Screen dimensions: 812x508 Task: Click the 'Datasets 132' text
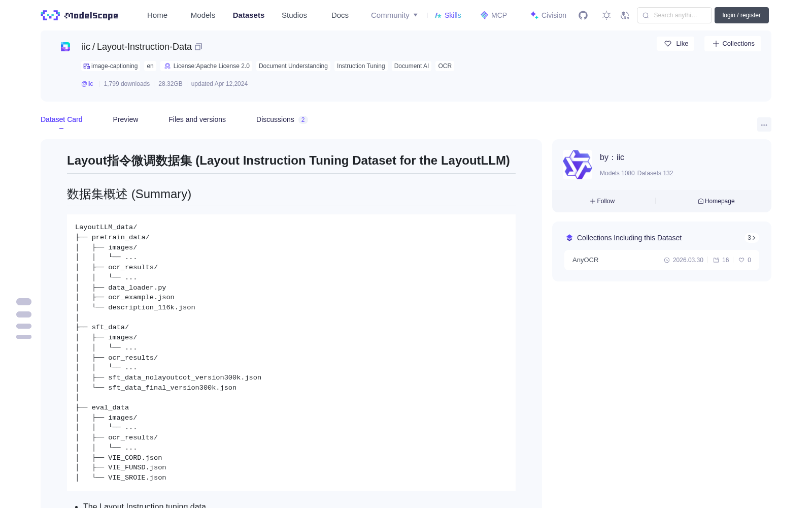click(655, 173)
